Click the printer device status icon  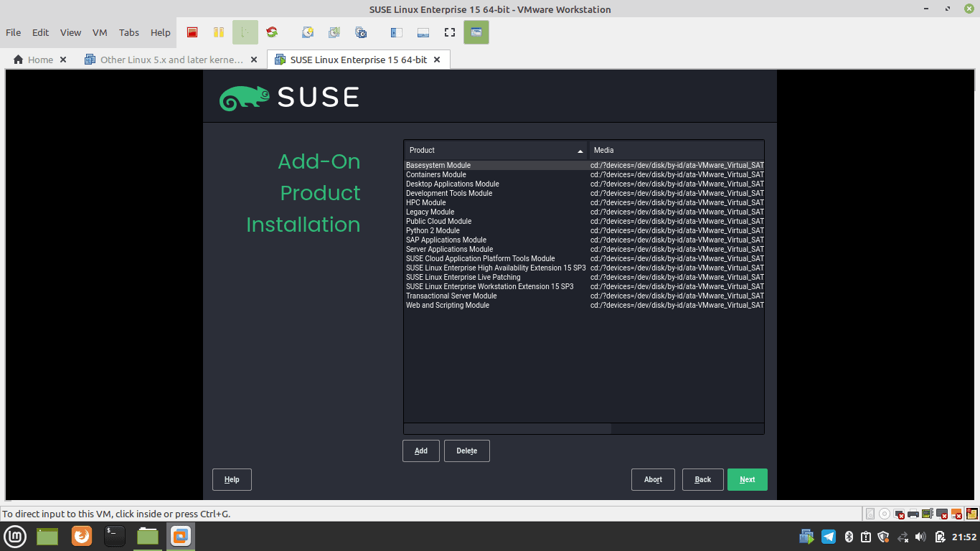913,514
